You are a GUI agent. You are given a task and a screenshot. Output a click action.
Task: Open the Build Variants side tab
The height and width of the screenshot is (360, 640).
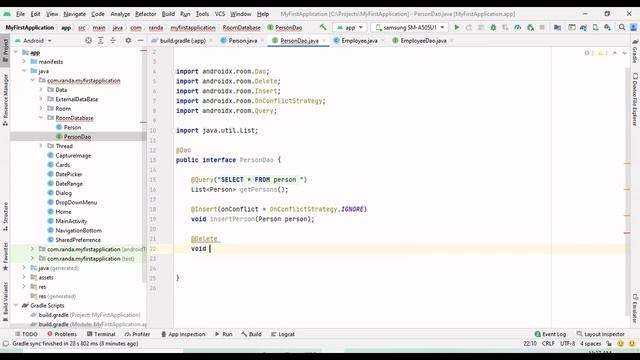5,301
